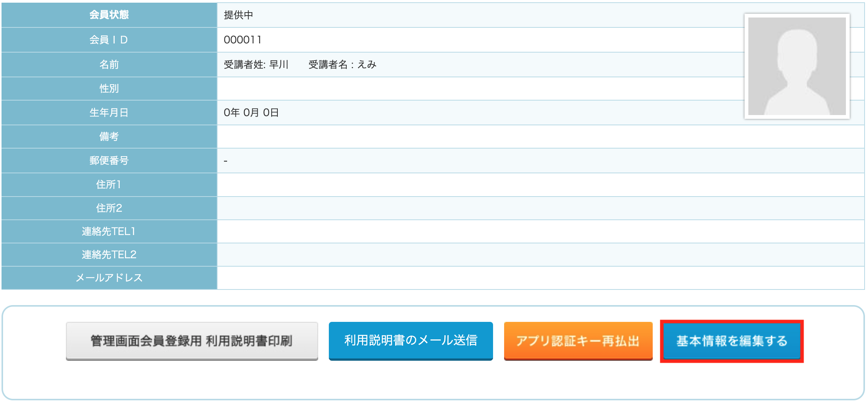Click 管理画面会員登録用 利用説明書印刷 button
Image resolution: width=868 pixels, height=403 pixels.
click(192, 341)
